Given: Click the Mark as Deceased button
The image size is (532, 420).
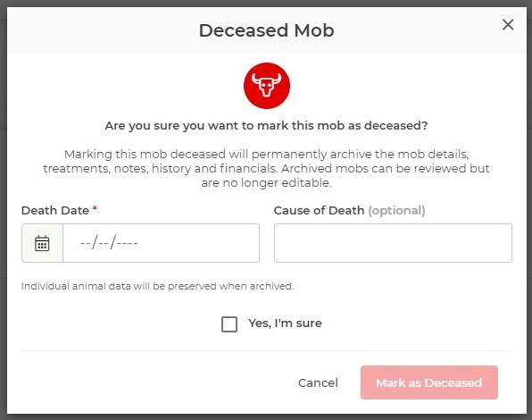Looking at the screenshot, I should point(429,382).
